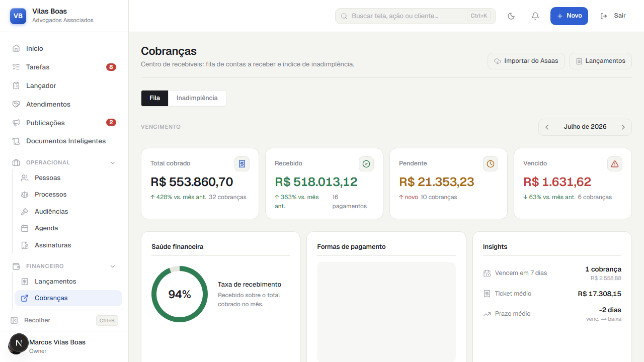Click Recolher to collapse sidebar
This screenshot has height=362, width=644.
coord(64,320)
